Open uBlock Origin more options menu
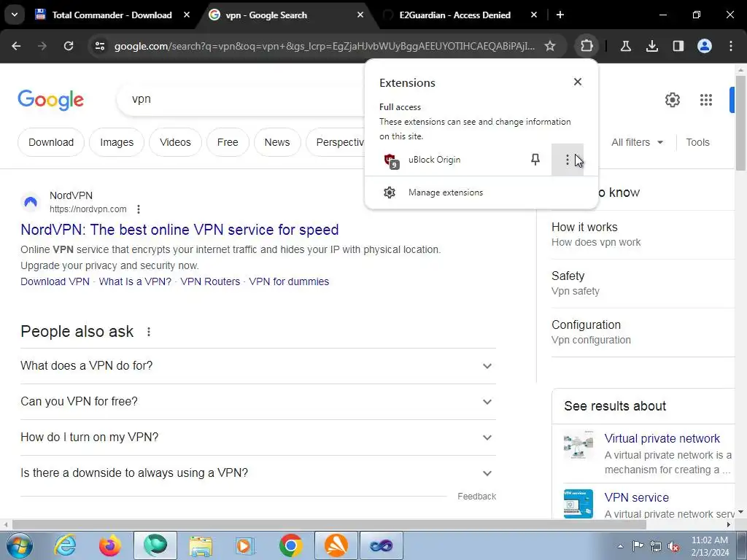 567,160
